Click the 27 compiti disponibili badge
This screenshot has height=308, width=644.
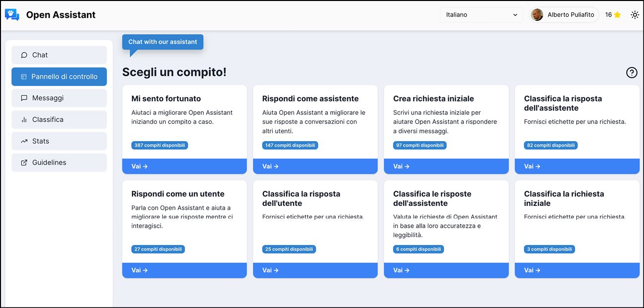click(158, 250)
